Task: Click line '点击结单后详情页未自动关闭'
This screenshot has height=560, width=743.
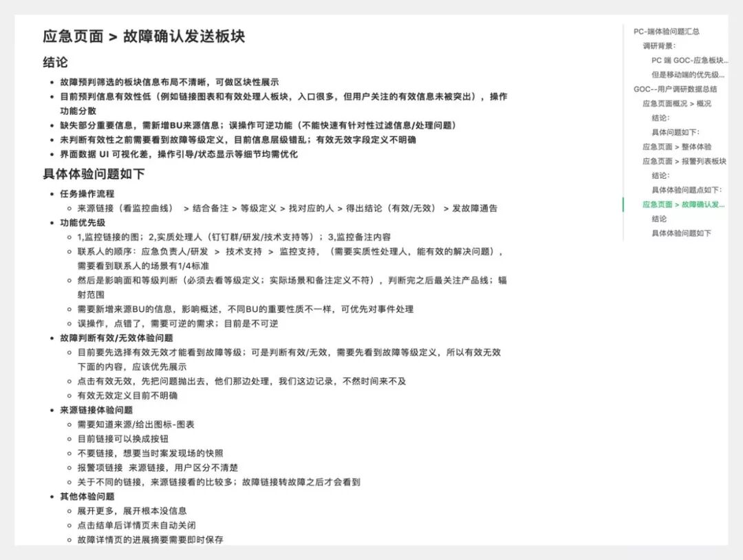Action: tap(136, 526)
